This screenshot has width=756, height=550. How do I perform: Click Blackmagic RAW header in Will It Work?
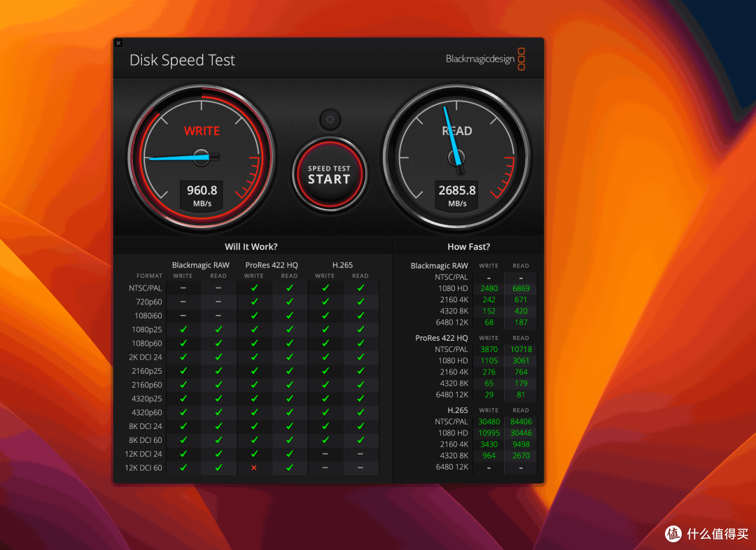tap(201, 265)
